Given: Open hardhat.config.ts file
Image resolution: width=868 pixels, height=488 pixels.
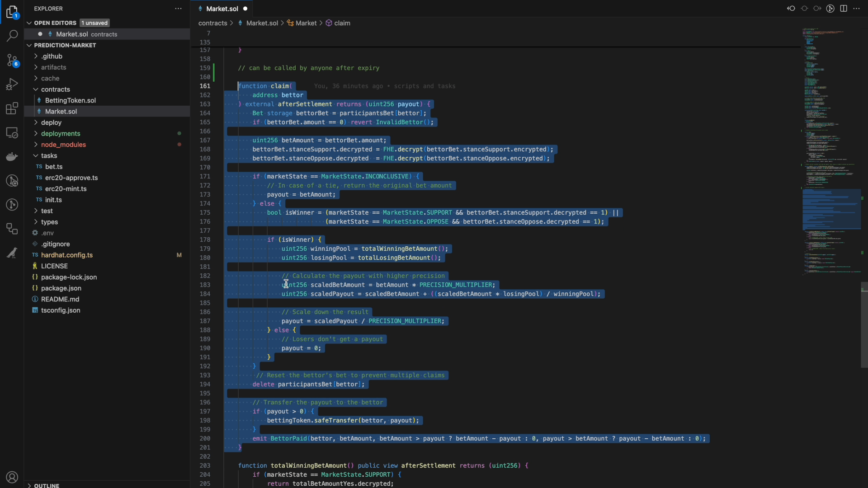Looking at the screenshot, I should (67, 255).
